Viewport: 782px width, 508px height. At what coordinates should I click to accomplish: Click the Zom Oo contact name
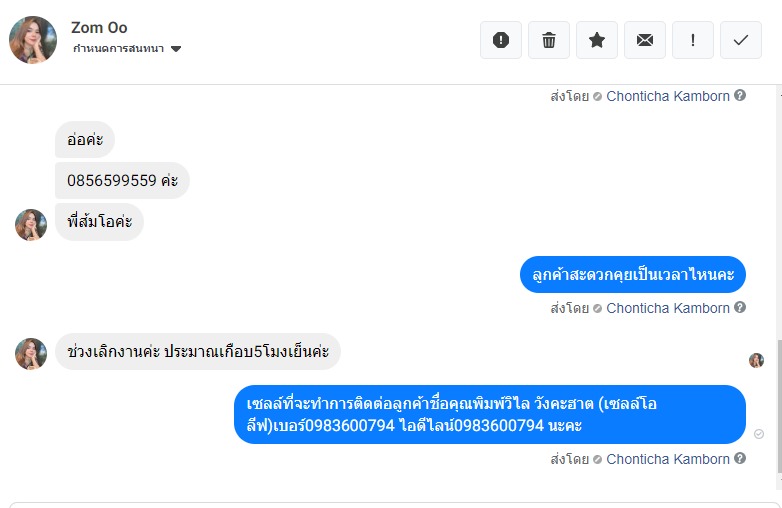[x=99, y=27]
